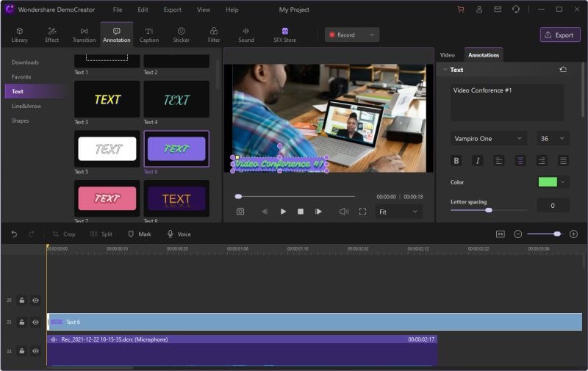Image resolution: width=588 pixels, height=371 pixels.
Task: Open the Help menu
Action: coord(232,10)
